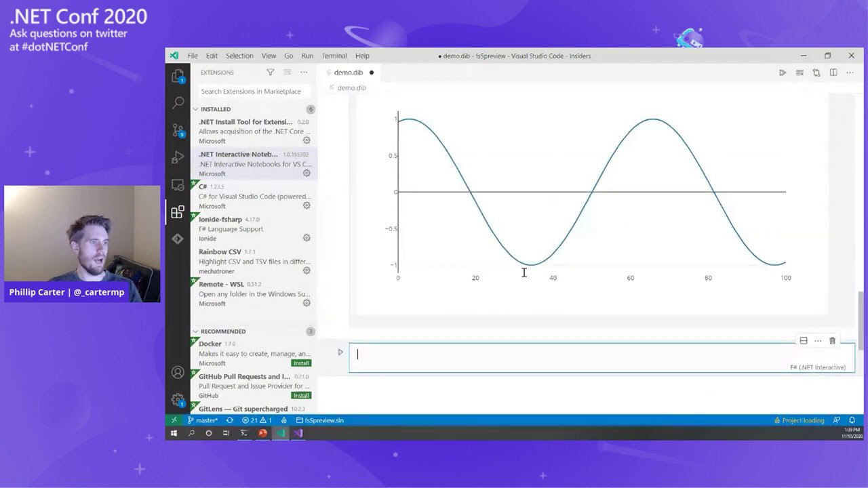Screen dimensions: 868x488
Task: Filter extensions using the funnel icon
Action: pyautogui.click(x=270, y=73)
